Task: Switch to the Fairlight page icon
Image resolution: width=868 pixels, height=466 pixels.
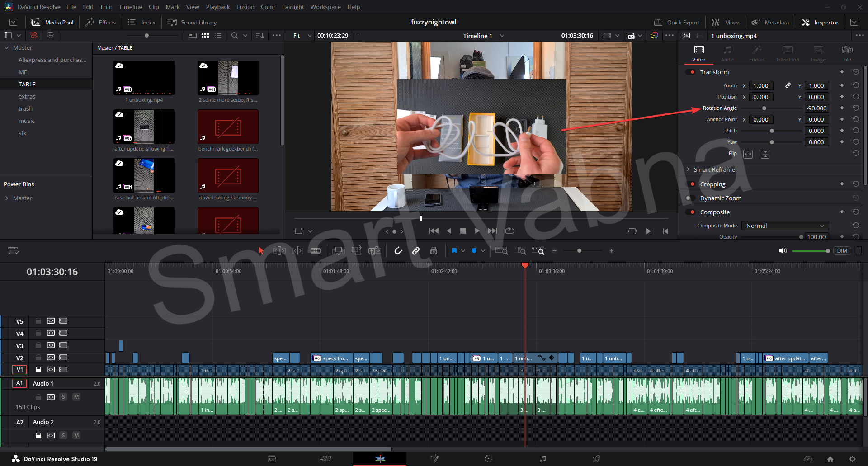Action: point(542,459)
